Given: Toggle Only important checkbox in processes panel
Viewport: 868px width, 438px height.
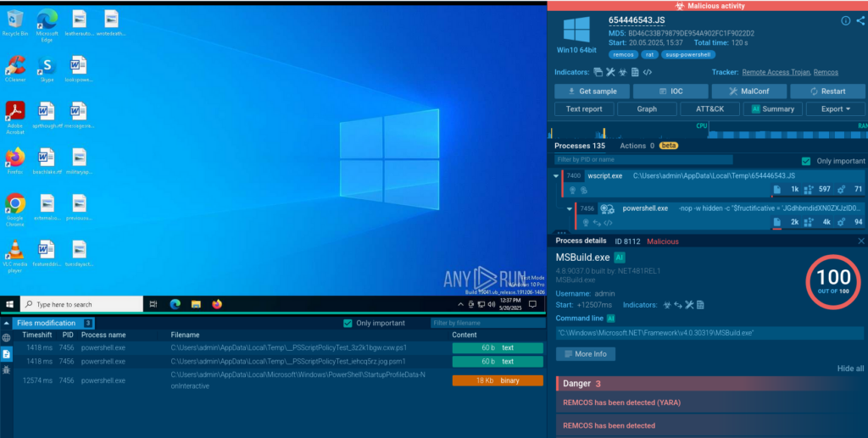Looking at the screenshot, I should pos(806,161).
